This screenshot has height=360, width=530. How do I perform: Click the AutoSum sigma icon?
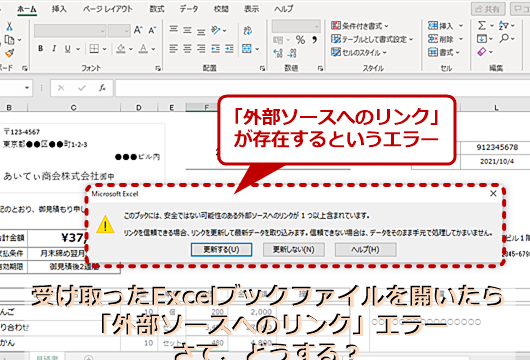(x=482, y=25)
